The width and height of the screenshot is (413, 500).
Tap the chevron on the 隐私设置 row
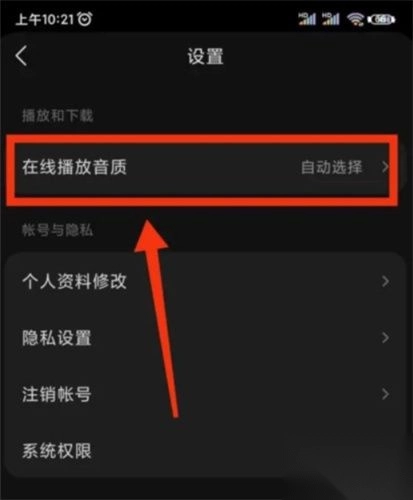tap(386, 338)
